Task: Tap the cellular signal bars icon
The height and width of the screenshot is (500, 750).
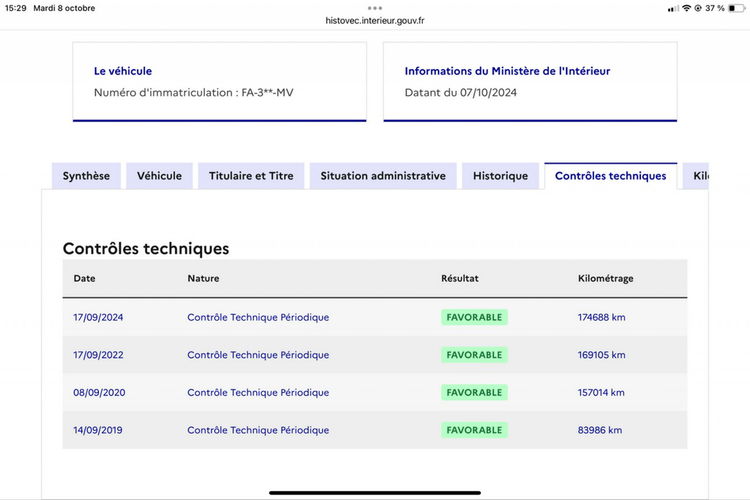Action: pos(673,8)
